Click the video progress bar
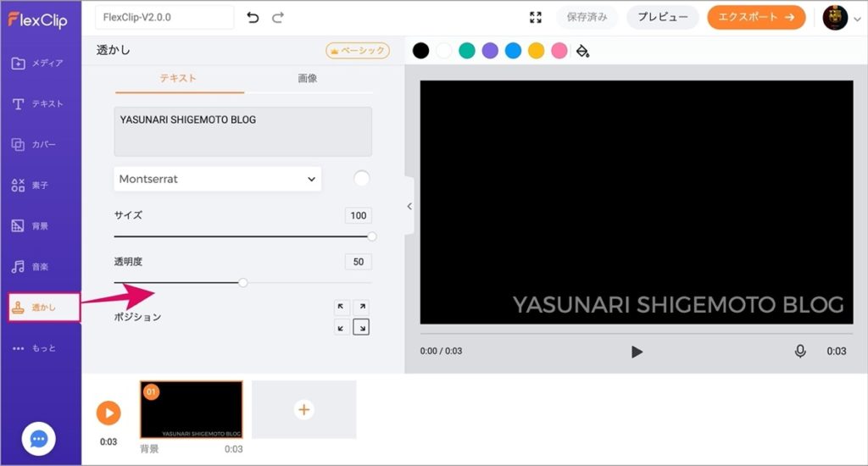 637,334
